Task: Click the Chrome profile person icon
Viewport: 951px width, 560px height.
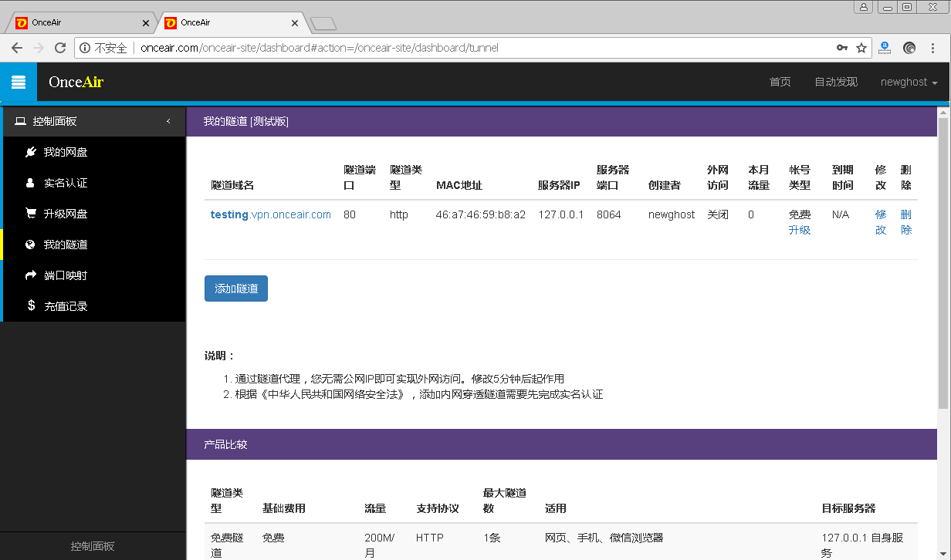Action: pyautogui.click(x=864, y=7)
